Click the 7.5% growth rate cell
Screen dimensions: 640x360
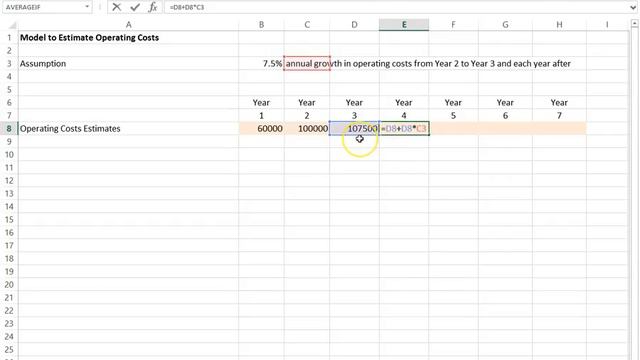coord(261,64)
